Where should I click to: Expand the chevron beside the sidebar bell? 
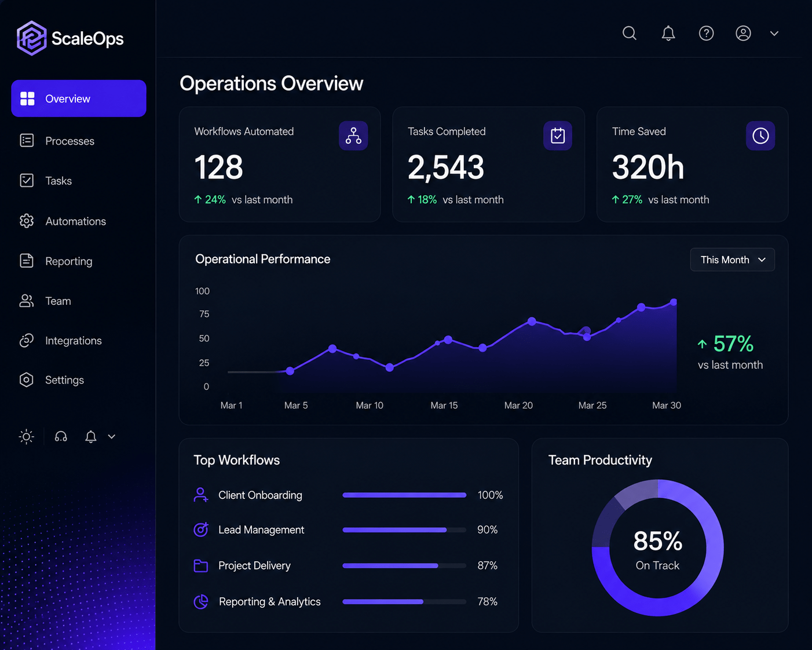(x=112, y=437)
